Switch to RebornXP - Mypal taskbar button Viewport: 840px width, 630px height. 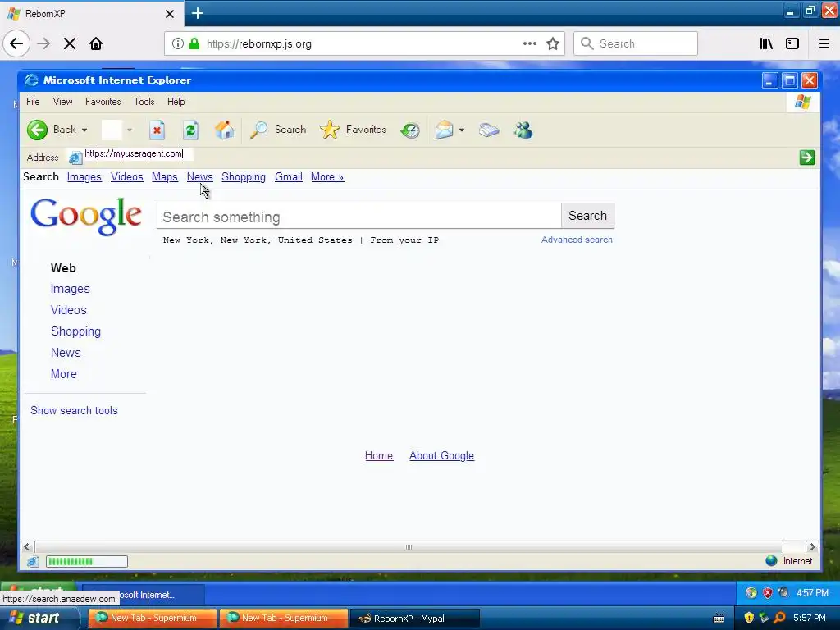pyautogui.click(x=415, y=619)
